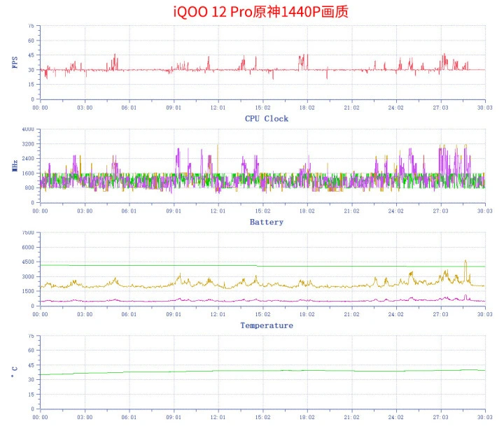Click the green temperature curve line
The height and width of the screenshot is (431, 504).
(263, 371)
